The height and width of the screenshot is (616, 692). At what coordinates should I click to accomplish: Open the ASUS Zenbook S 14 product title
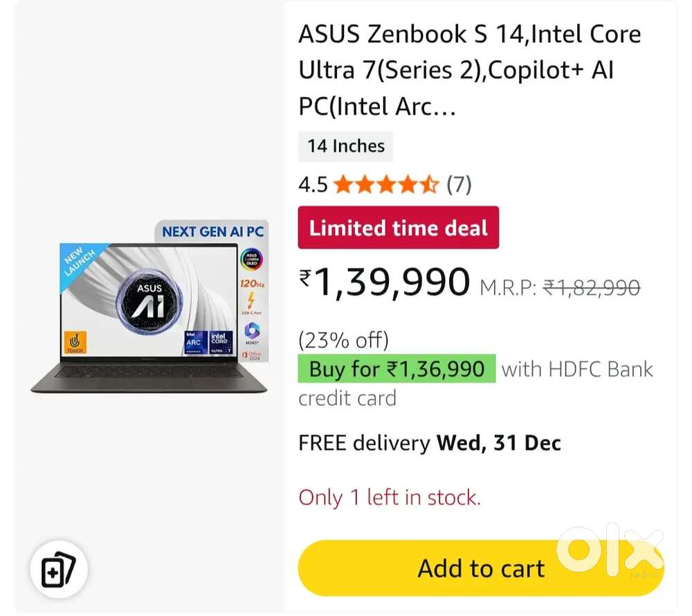coord(469,71)
